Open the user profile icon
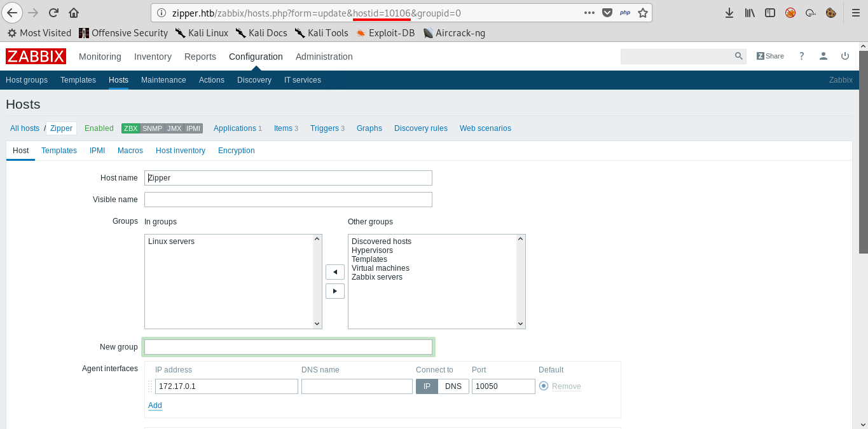The height and width of the screenshot is (429, 868). 823,56
